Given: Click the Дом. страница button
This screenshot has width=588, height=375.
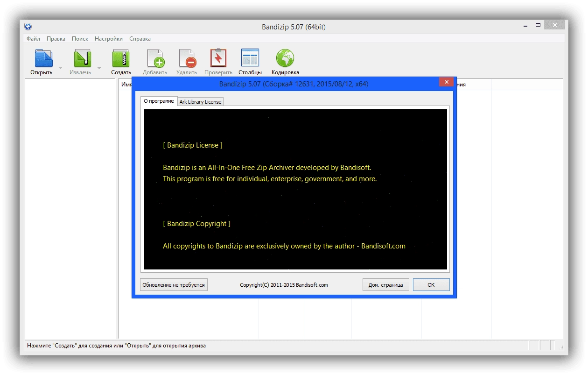Looking at the screenshot, I should 385,285.
